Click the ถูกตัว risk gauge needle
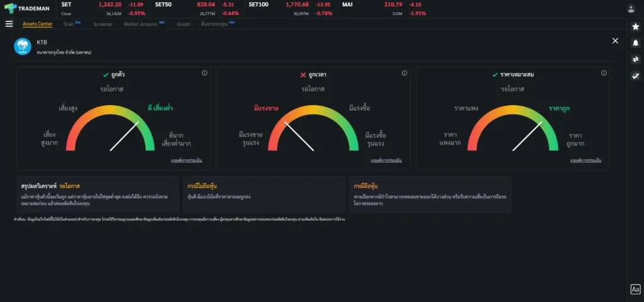Screen dimensions: 644x302 click(125, 136)
